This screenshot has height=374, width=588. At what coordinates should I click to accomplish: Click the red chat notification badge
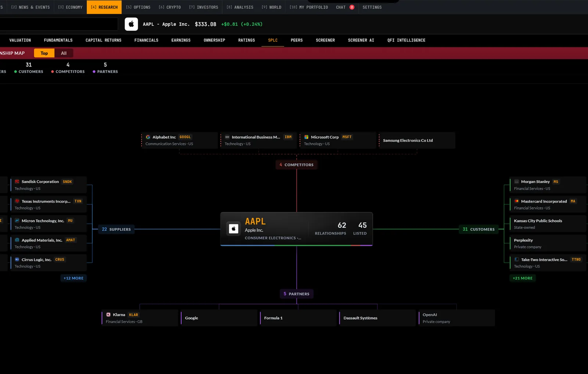pos(352,7)
